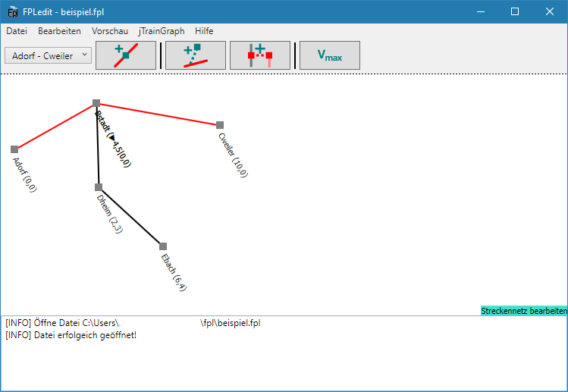Image resolution: width=568 pixels, height=392 pixels.
Task: Choose the join stations connection tool
Action: [260, 55]
